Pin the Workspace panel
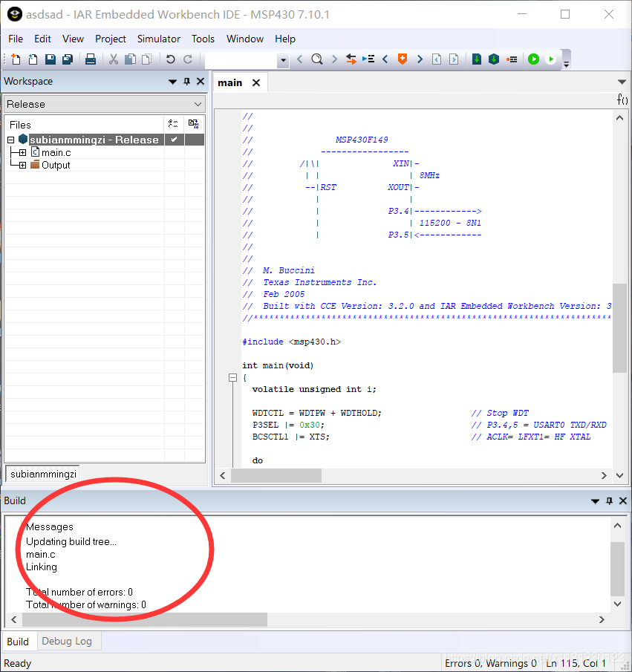 tap(187, 82)
